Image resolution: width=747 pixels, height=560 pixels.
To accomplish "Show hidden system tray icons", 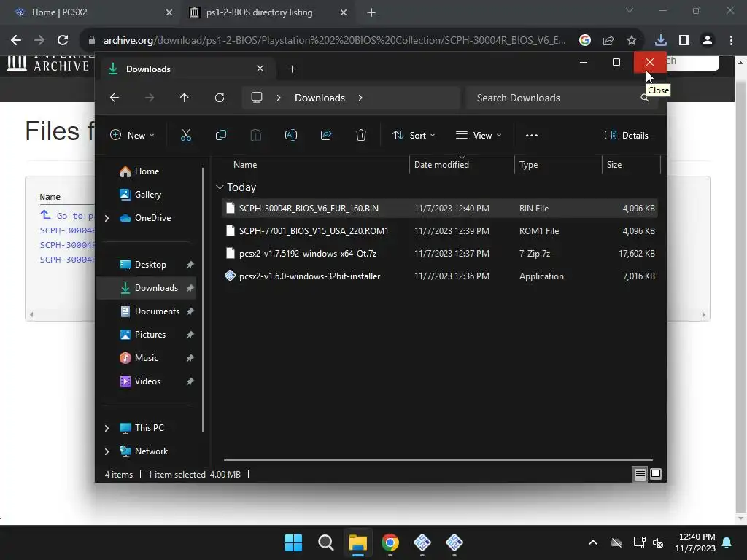I will (592, 542).
